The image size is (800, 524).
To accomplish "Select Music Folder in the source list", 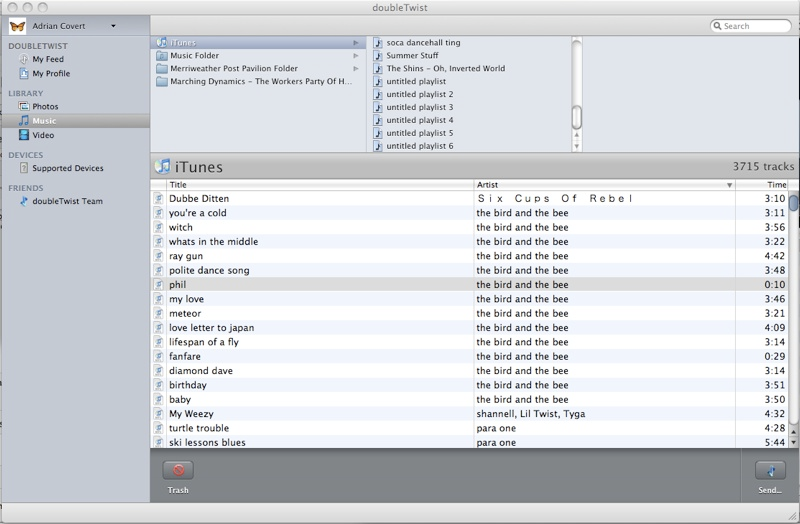I will coord(194,56).
